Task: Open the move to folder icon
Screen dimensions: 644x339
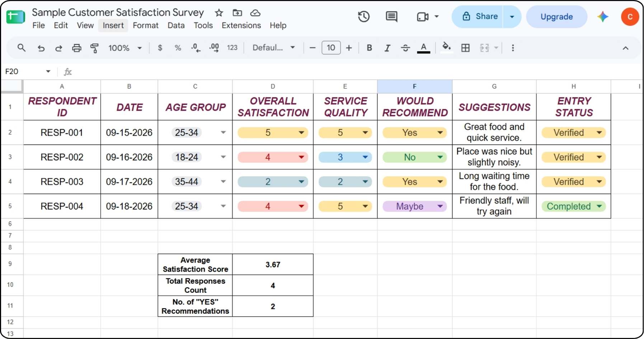Action: tap(237, 13)
